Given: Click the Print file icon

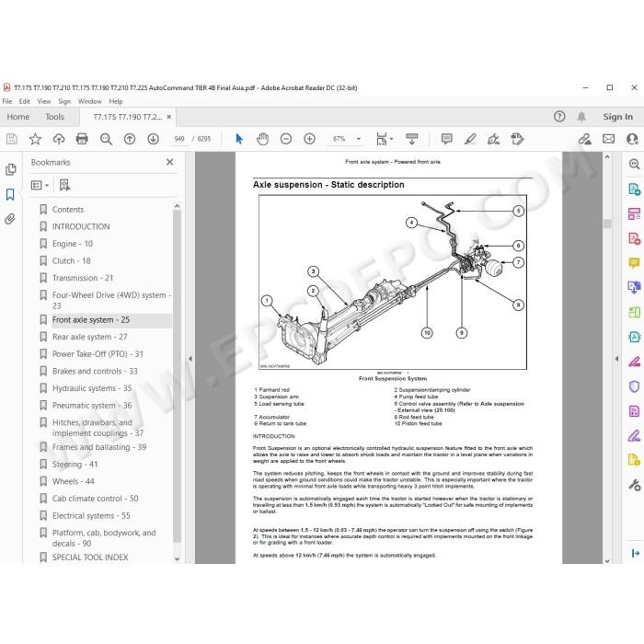Looking at the screenshot, I should click(x=82, y=139).
